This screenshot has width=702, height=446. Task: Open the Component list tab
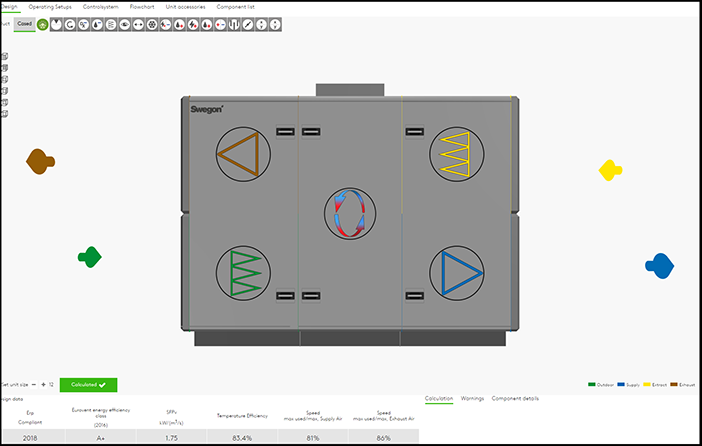(238, 6)
